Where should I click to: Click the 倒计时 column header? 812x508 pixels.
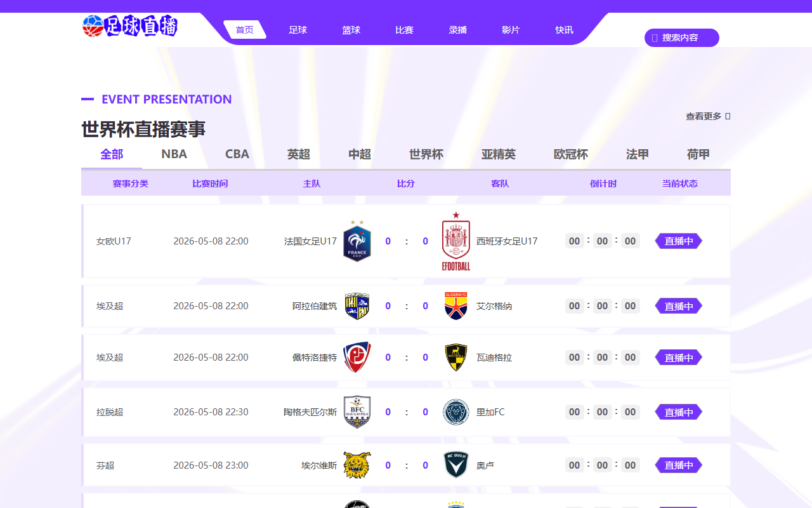[603, 184]
